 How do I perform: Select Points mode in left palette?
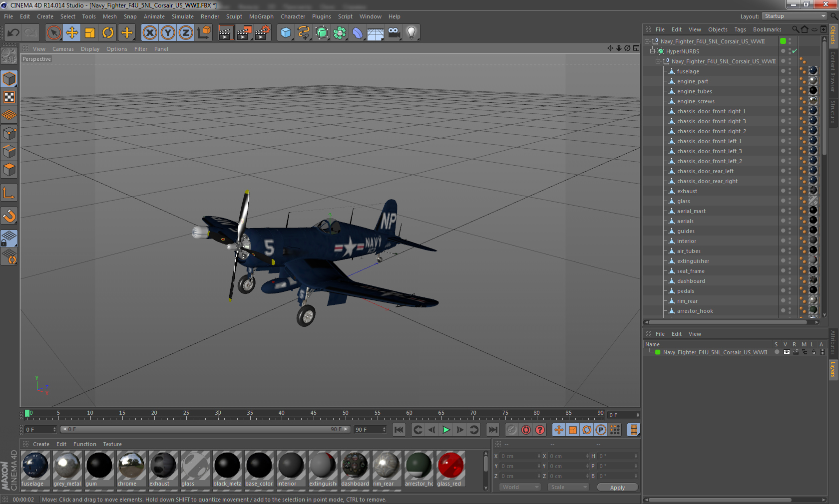(9, 133)
